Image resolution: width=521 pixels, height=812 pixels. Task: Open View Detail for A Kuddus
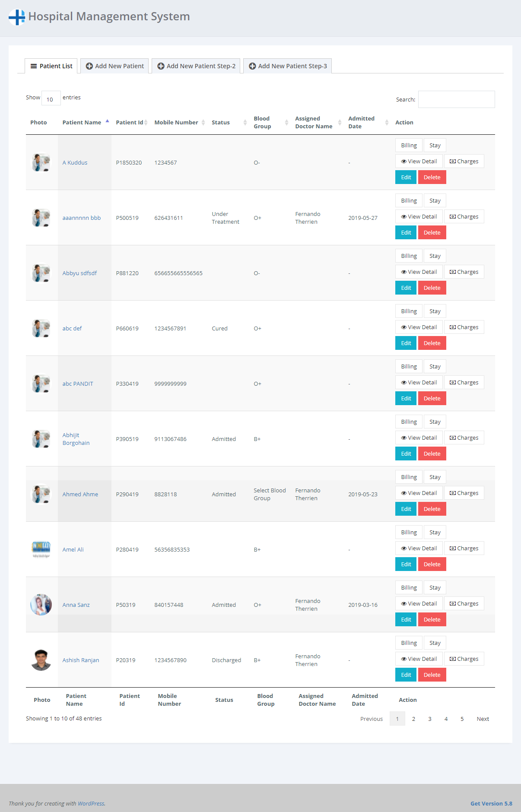click(x=419, y=161)
